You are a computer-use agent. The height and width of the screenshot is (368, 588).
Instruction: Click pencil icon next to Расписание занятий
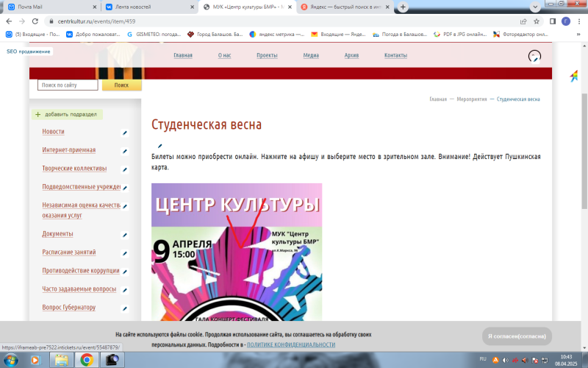pos(125,253)
